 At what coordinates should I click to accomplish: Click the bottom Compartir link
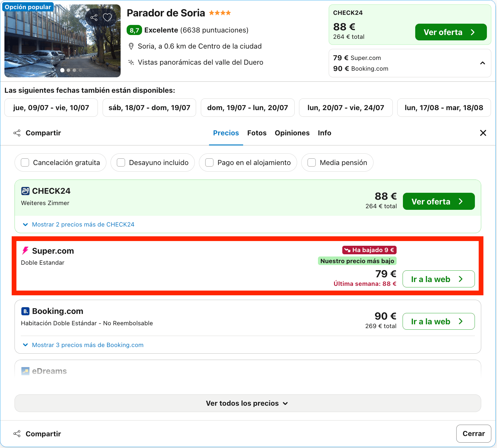(43, 434)
